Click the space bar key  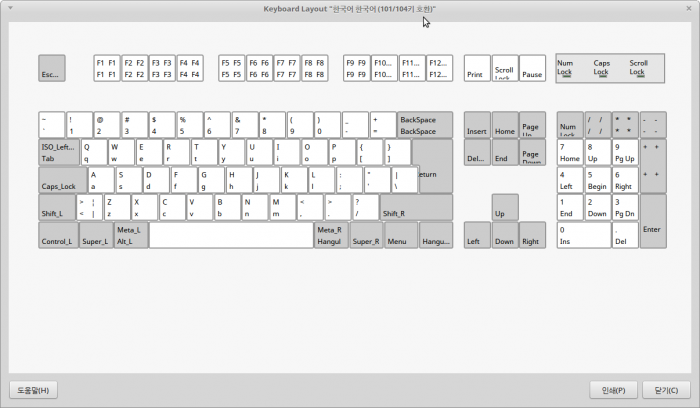click(231, 235)
